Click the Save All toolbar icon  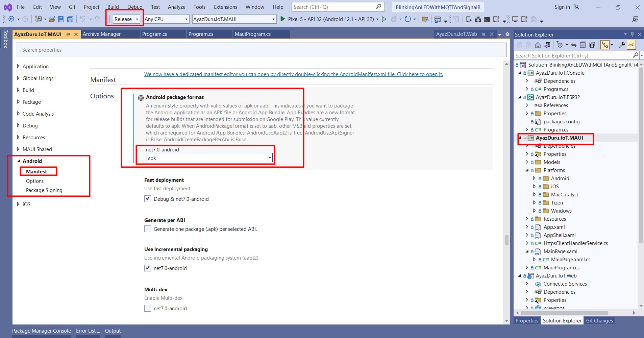pos(70,19)
